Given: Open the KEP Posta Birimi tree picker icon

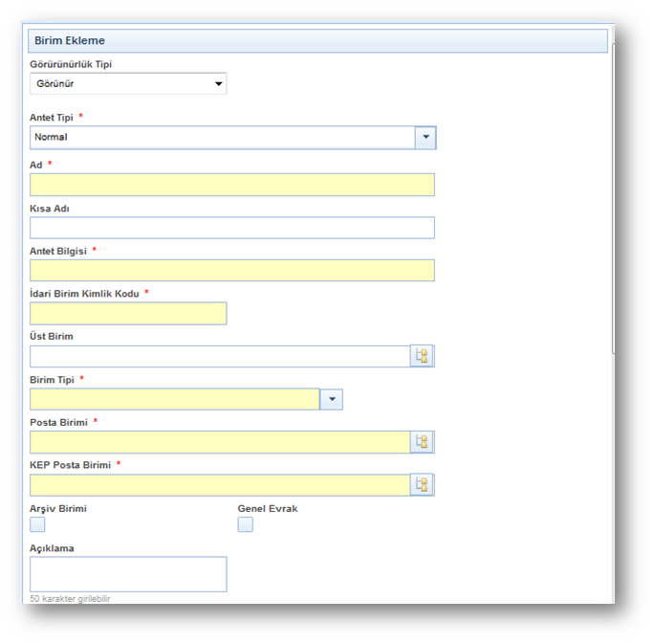Looking at the screenshot, I should tap(422, 485).
